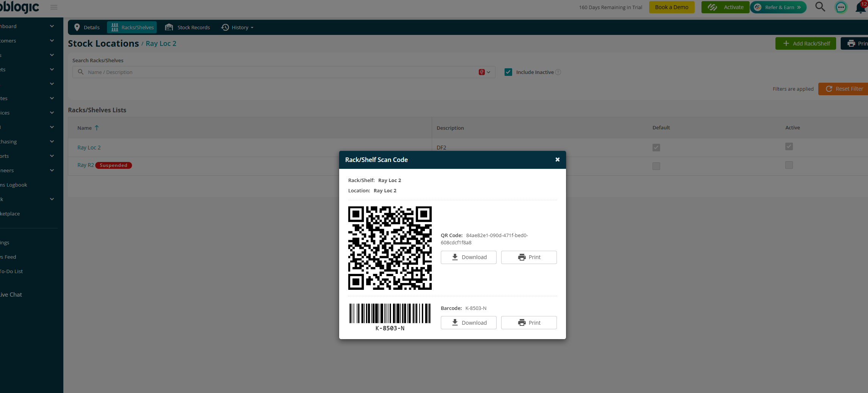Sort by Name column arrow

[97, 128]
